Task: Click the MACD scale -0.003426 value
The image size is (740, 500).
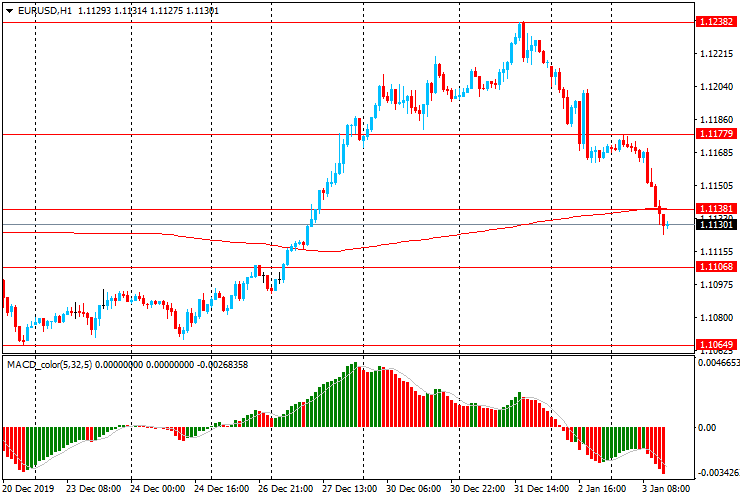Action: pos(718,473)
